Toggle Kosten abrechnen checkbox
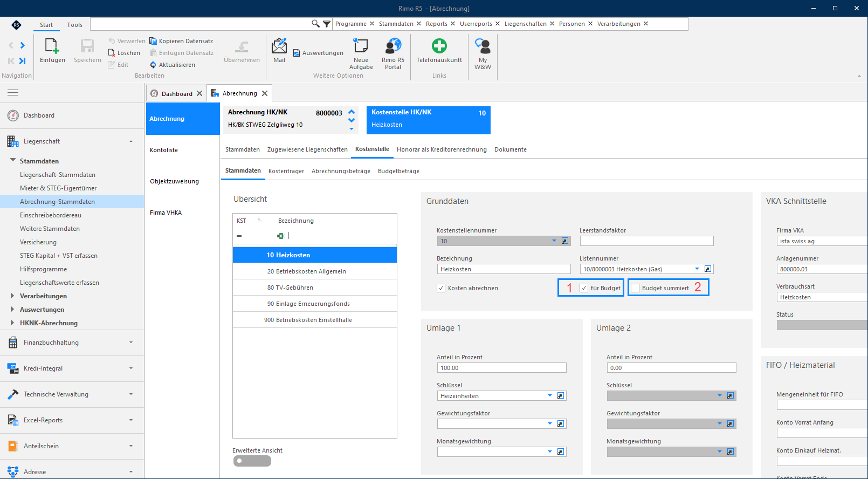Viewport: 868px width, 479px height. click(441, 288)
